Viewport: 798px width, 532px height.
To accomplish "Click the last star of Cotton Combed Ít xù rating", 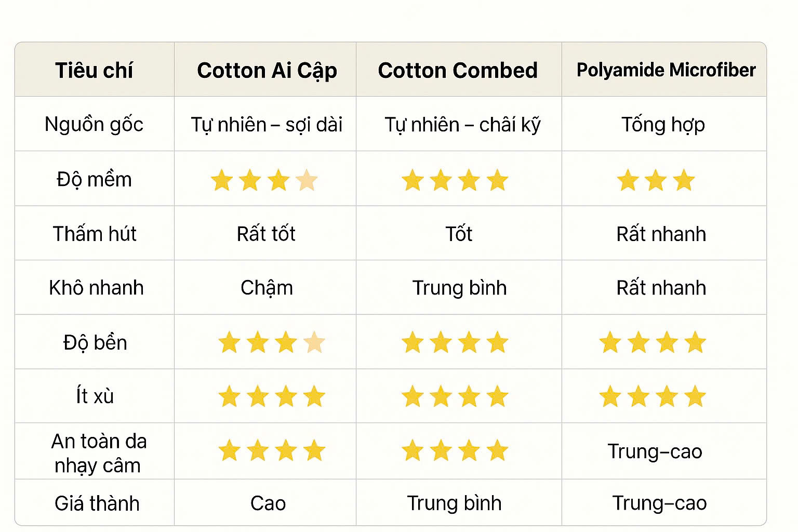I will pos(497,397).
